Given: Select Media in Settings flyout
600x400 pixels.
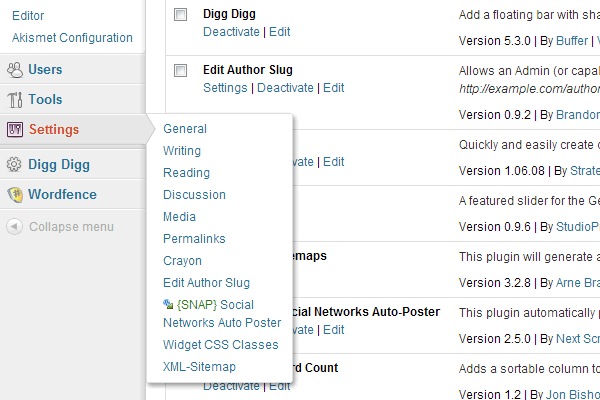Looking at the screenshot, I should [179, 217].
